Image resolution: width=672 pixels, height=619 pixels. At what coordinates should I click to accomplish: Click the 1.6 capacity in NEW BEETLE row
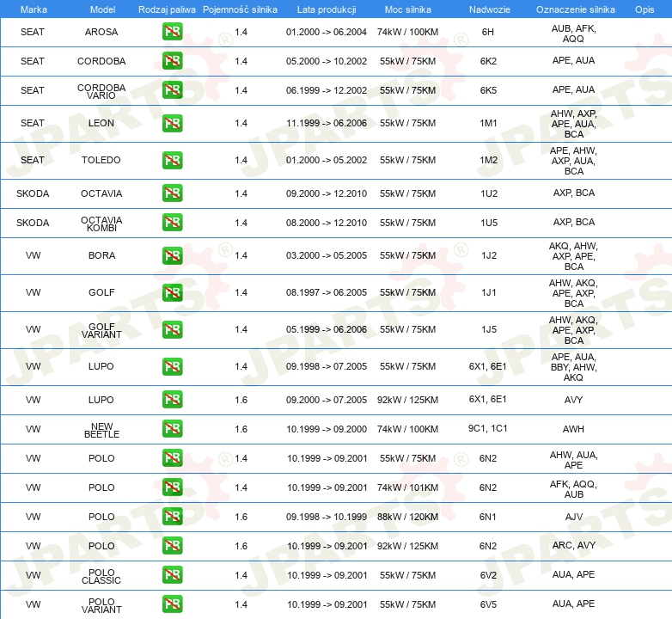click(x=241, y=429)
